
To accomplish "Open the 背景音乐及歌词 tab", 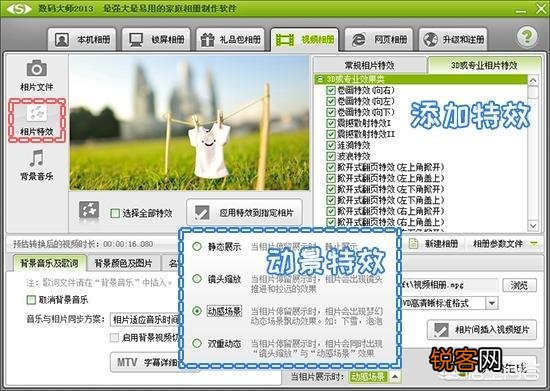I will pos(49,263).
